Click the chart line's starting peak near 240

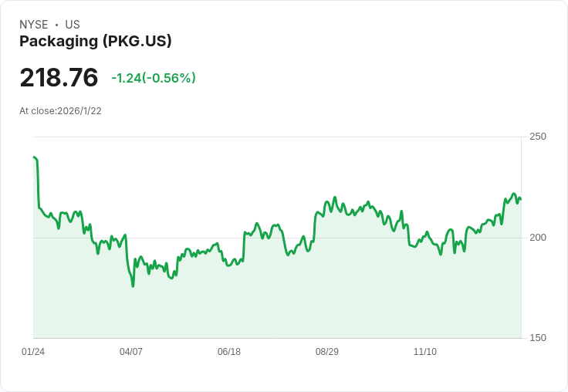point(35,157)
